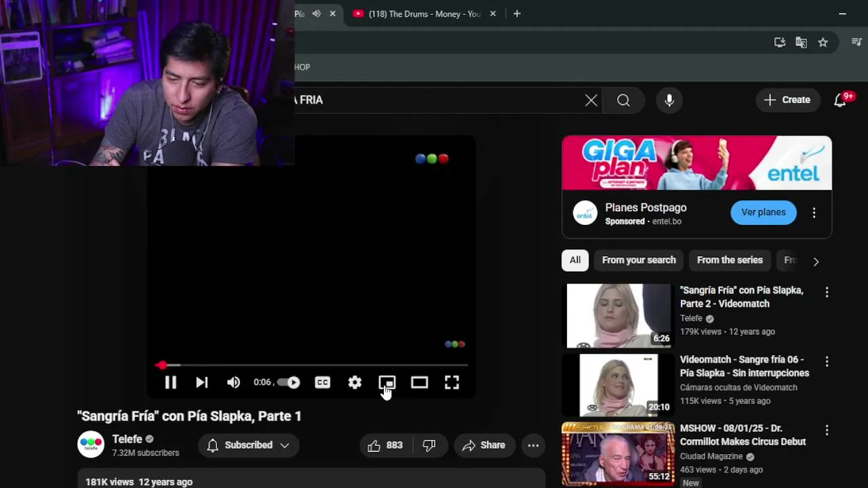The width and height of the screenshot is (868, 488).
Task: Like the video with 883 likes
Action: 384,445
